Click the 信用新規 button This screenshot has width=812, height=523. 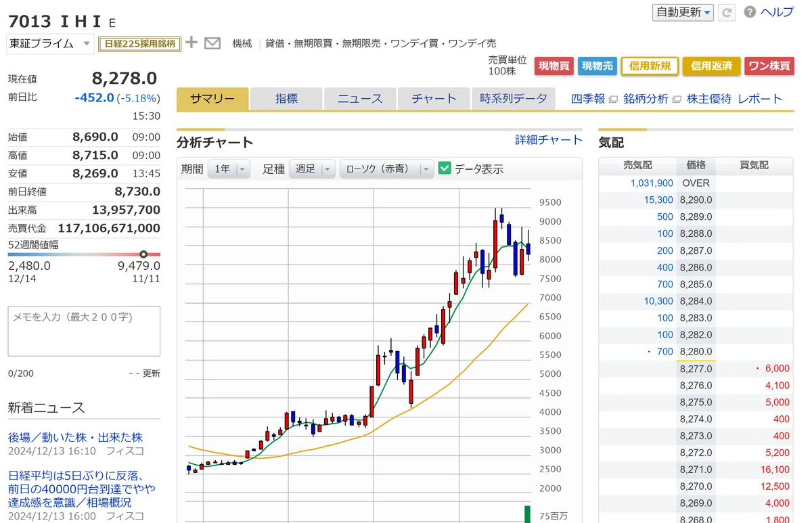tap(650, 66)
